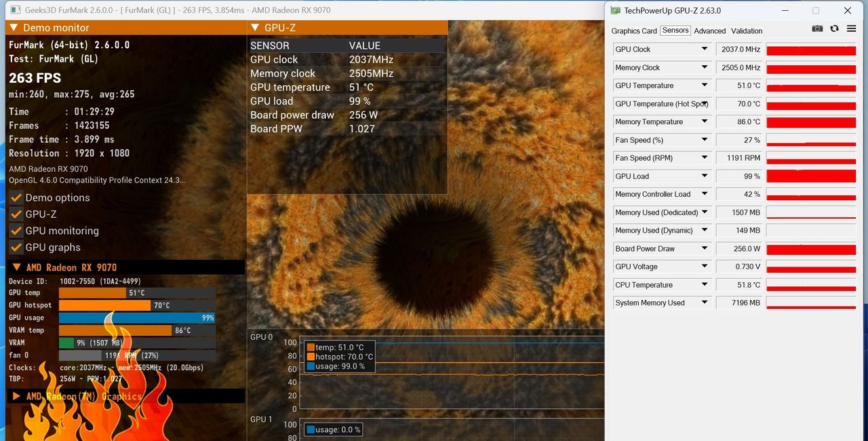Open the Fan Speed (RPM) dropdown
Viewport: 868px width, 441px height.
705,158
